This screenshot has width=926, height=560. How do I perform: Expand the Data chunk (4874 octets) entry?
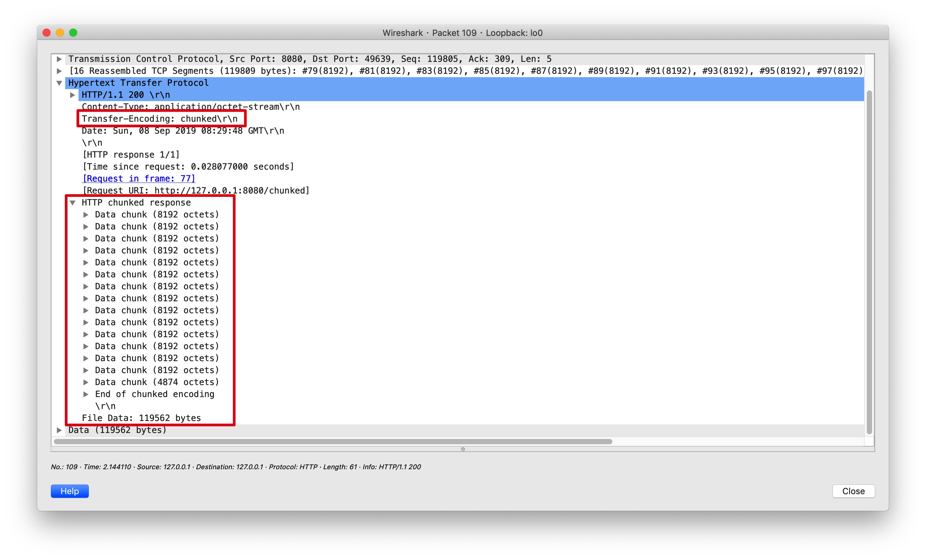point(86,382)
